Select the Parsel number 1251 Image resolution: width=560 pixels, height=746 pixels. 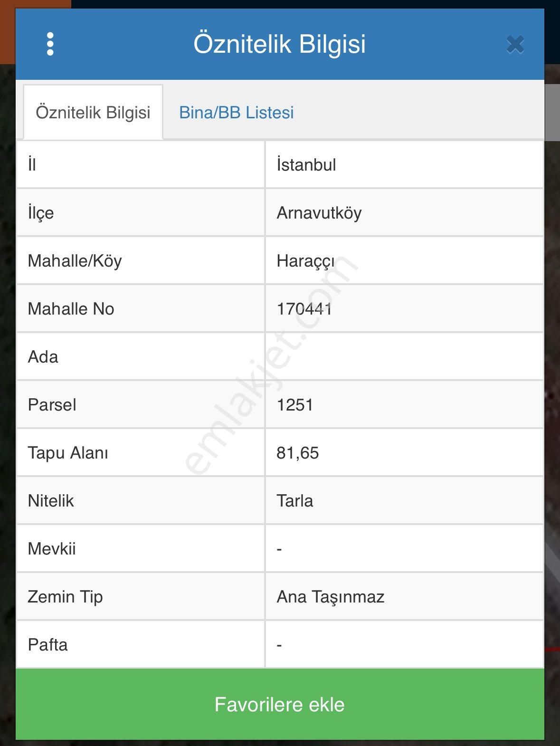(295, 405)
